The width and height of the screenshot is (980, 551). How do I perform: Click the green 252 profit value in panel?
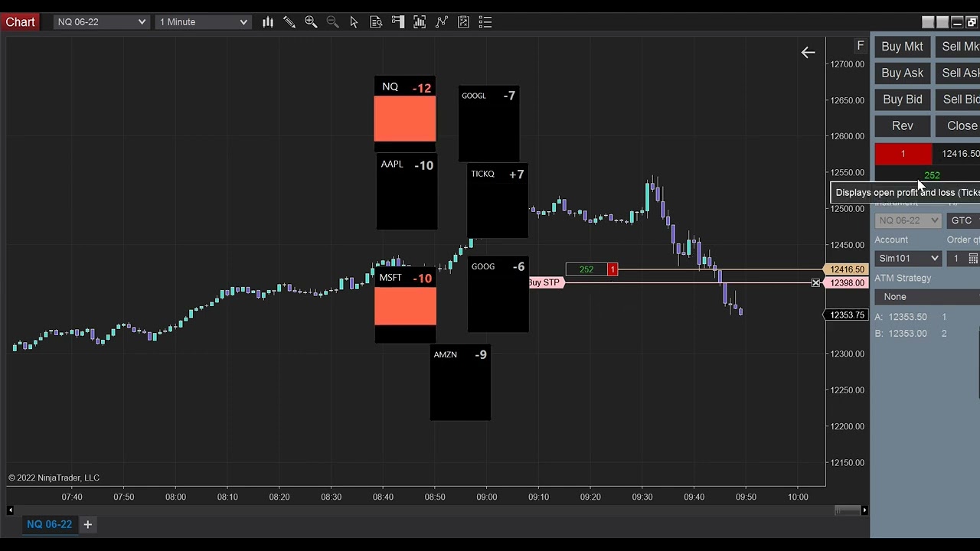[x=932, y=175]
